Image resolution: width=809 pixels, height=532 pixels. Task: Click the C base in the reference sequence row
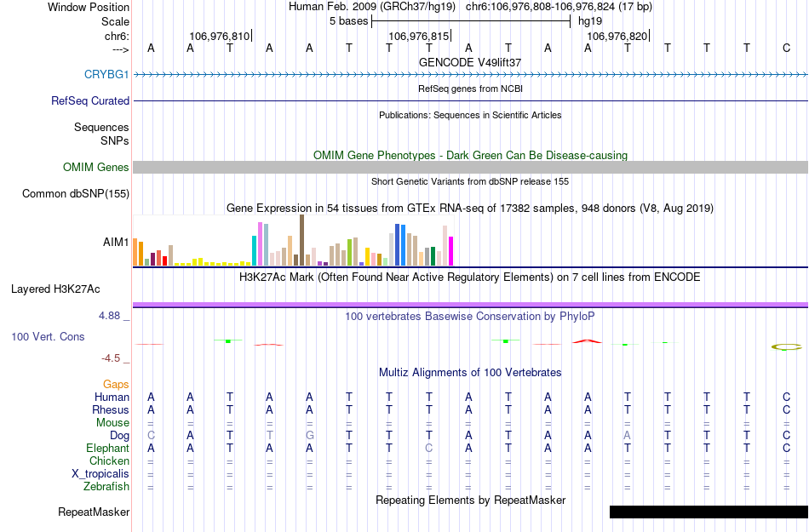[786, 48]
